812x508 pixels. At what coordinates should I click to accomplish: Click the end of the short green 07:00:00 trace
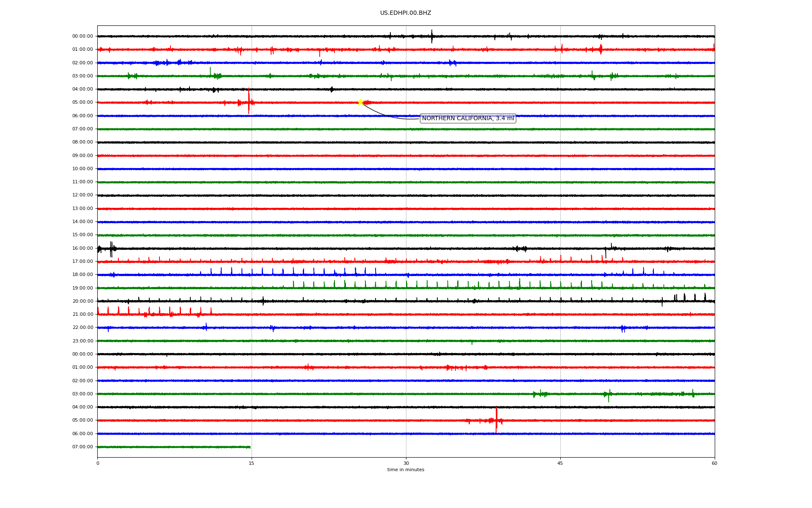pyautogui.click(x=250, y=447)
